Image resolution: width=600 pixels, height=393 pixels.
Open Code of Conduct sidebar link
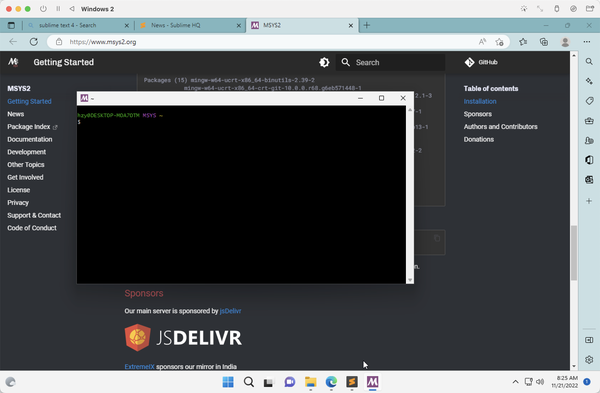[32, 228]
